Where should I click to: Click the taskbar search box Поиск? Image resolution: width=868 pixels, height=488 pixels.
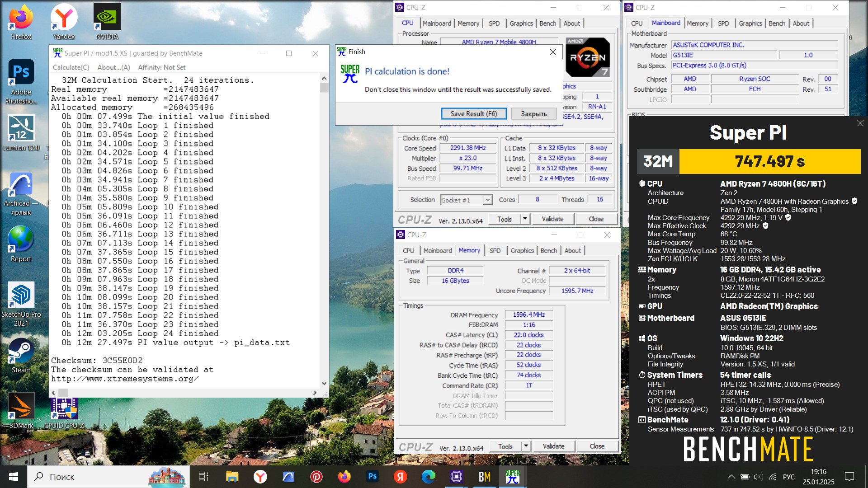pyautogui.click(x=108, y=477)
